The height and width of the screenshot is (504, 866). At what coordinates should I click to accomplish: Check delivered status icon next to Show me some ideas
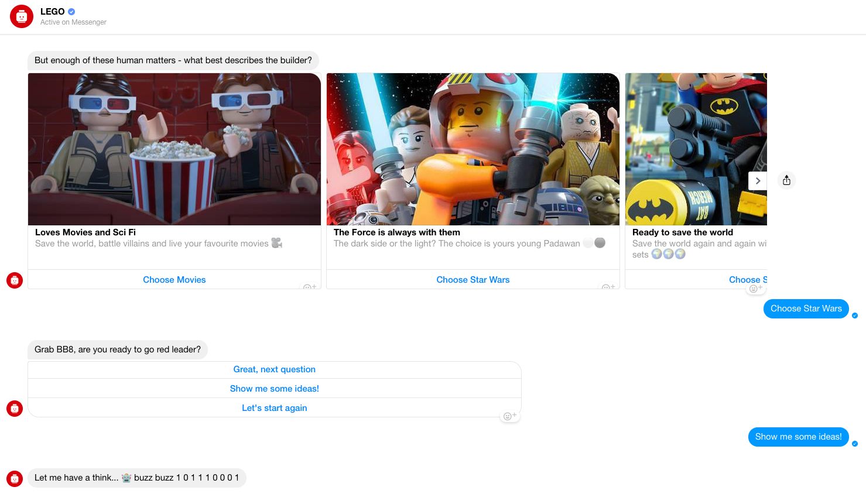tap(855, 444)
